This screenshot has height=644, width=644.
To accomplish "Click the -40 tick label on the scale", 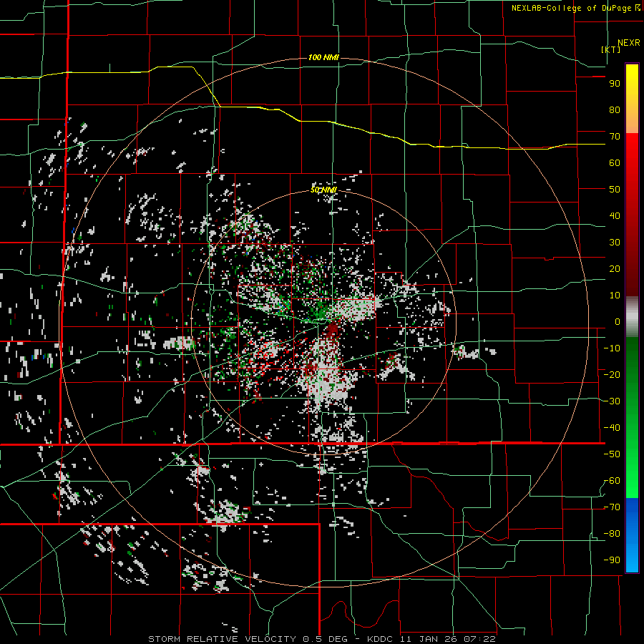I will [x=612, y=428].
